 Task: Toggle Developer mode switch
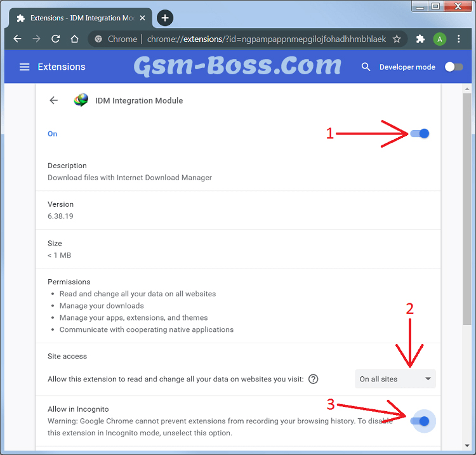(454, 67)
